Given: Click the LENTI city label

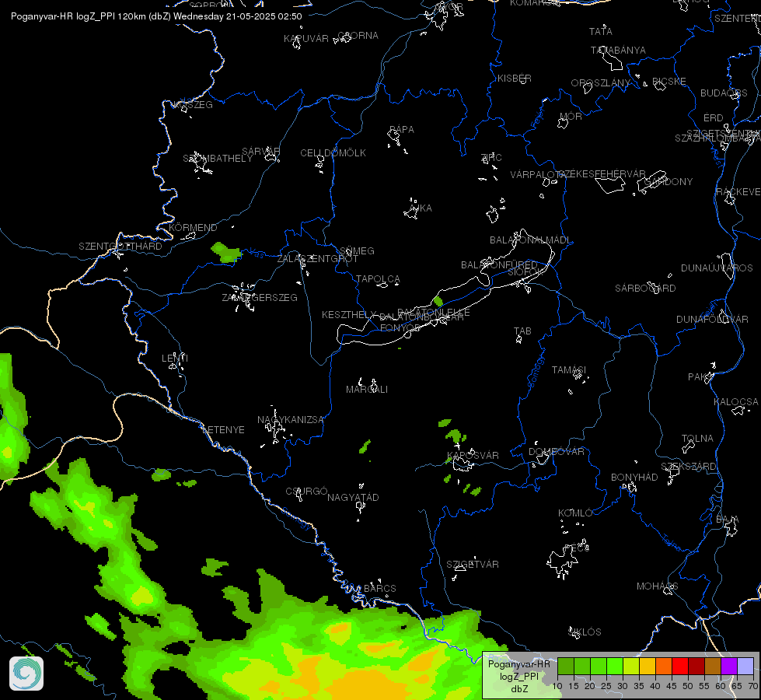Looking at the screenshot, I should (175, 358).
